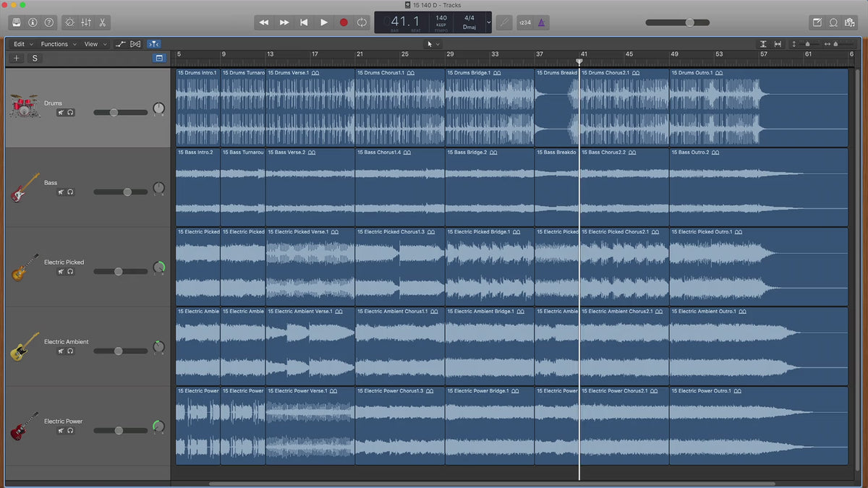The image size is (868, 488).
Task: Select the 15 Drums Chorus1.1 region
Action: point(399,108)
